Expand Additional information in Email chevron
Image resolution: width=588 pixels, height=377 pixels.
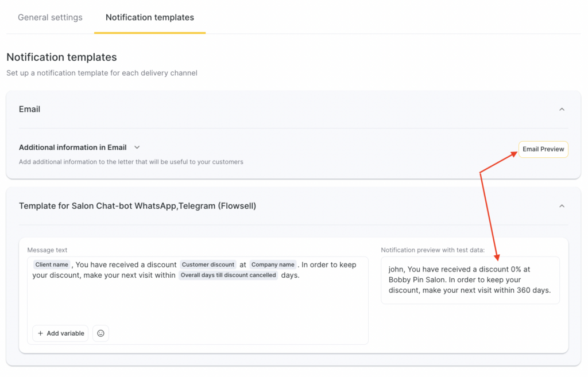(137, 147)
